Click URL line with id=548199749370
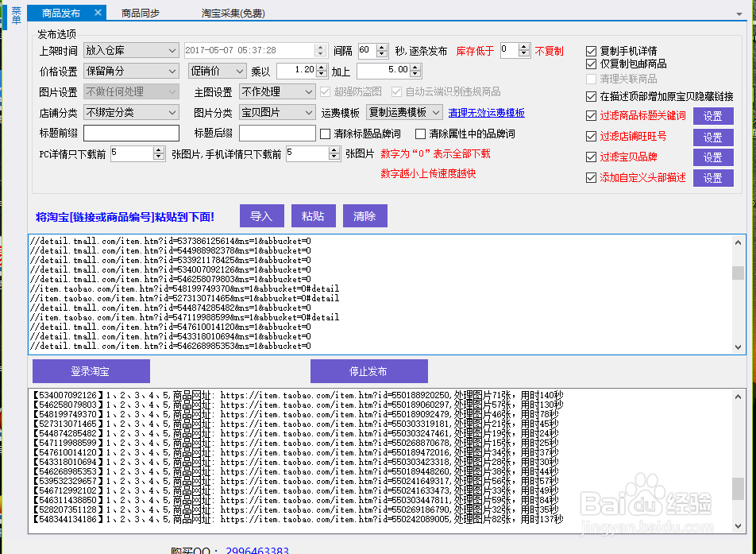Screen dimensions: 756x554 point(184,289)
